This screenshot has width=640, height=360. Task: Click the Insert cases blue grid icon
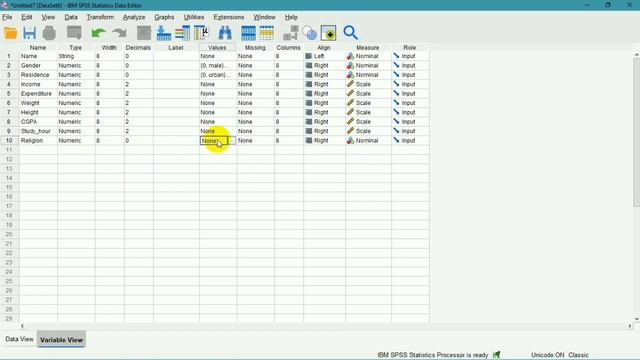point(248,33)
